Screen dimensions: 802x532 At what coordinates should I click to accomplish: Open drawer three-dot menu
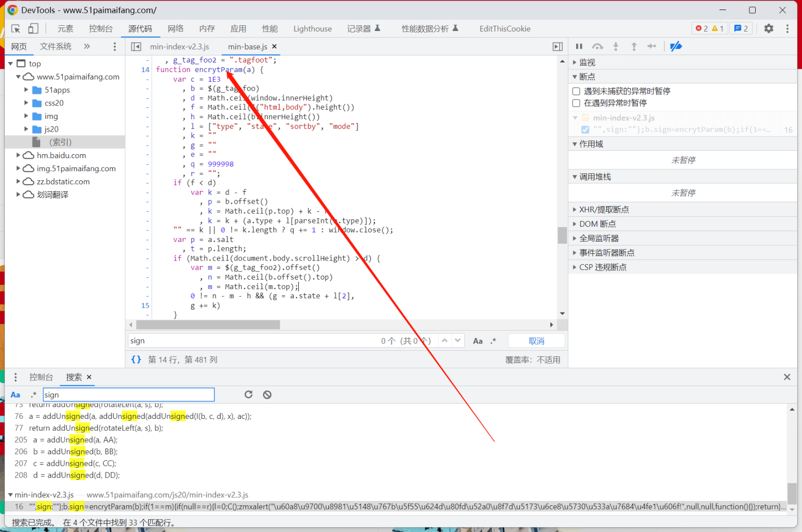click(x=16, y=377)
